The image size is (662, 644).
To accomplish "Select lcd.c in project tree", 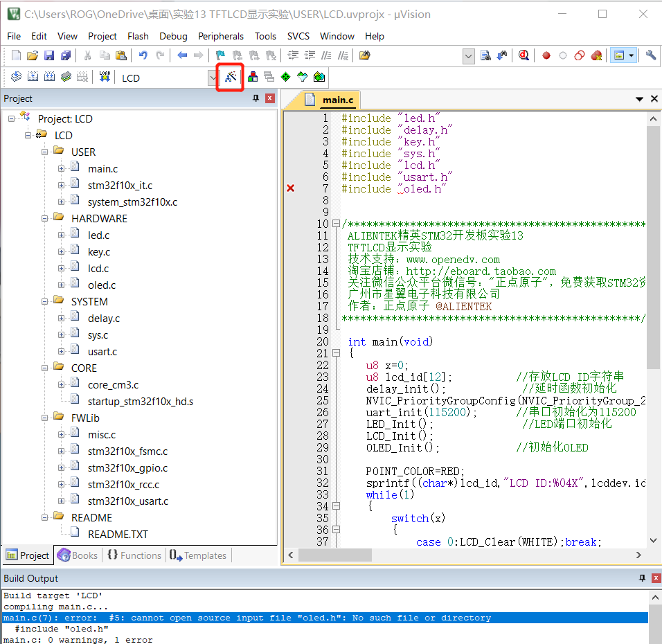I will coord(98,269).
